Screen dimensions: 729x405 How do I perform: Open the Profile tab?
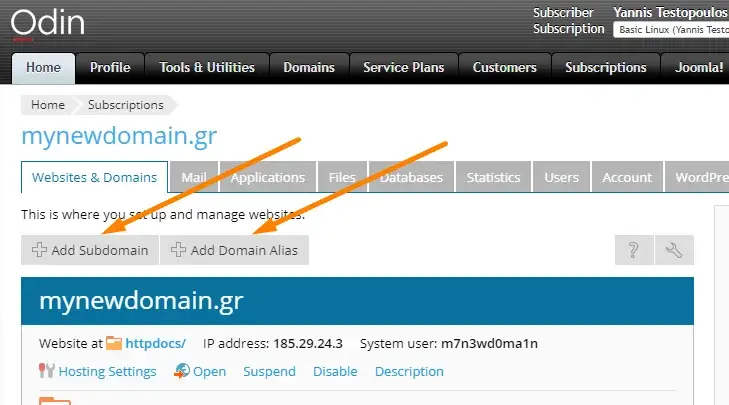pyautogui.click(x=110, y=68)
